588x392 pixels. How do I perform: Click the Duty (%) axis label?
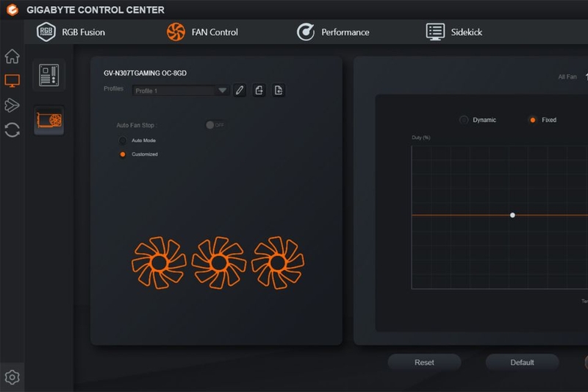point(421,138)
